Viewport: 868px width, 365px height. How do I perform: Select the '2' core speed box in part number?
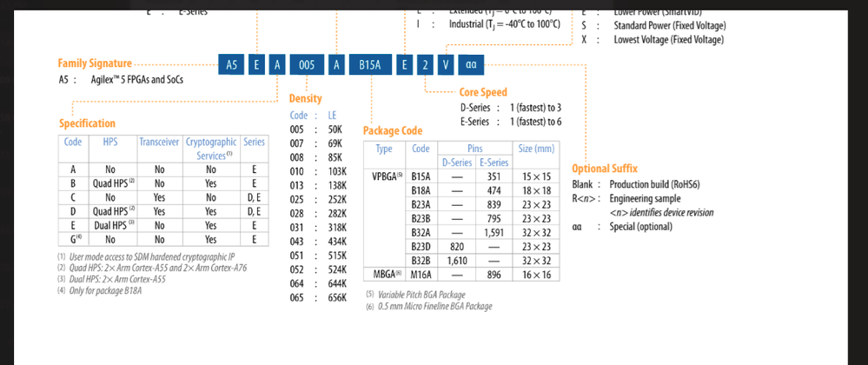tap(425, 65)
